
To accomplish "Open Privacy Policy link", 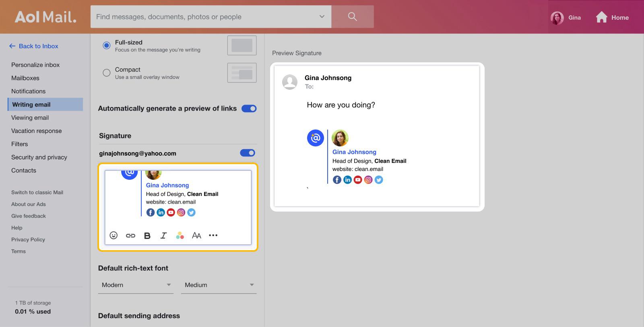I will [x=28, y=239].
